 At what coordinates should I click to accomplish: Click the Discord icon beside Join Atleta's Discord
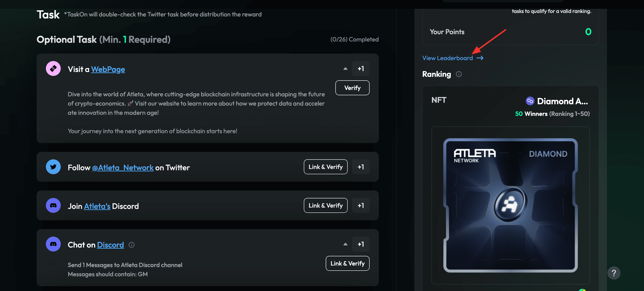53,205
